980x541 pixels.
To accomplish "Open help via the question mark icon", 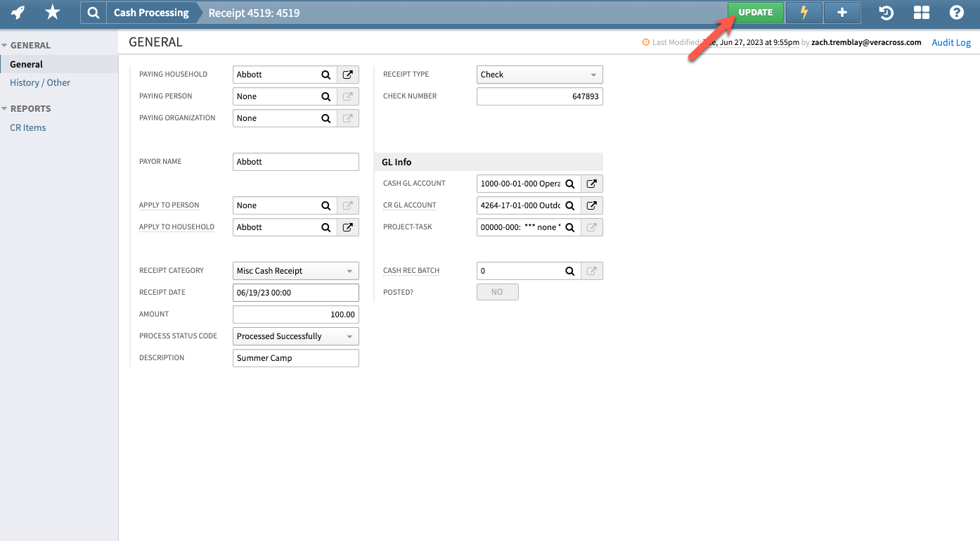I will (x=957, y=12).
